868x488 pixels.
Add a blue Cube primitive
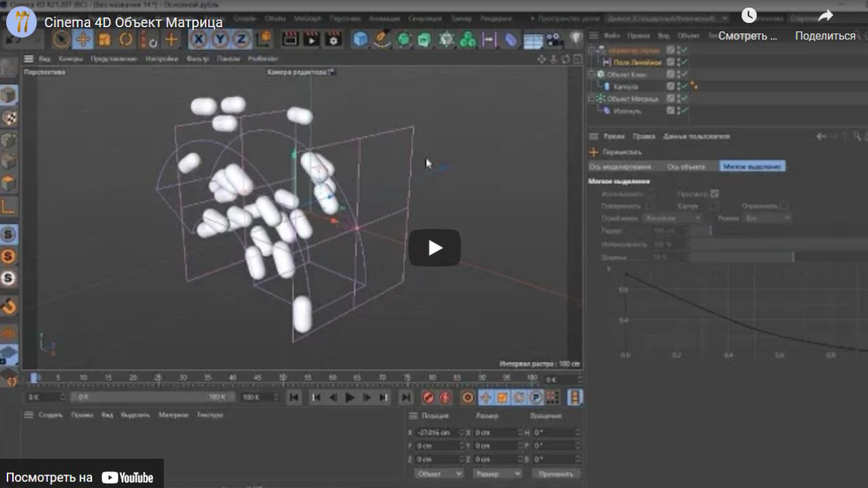click(x=360, y=39)
